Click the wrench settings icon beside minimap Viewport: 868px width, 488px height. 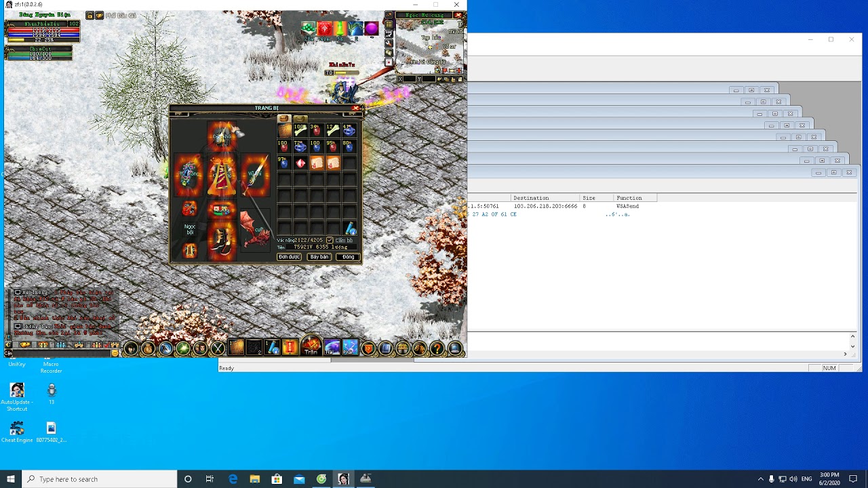pos(389,43)
